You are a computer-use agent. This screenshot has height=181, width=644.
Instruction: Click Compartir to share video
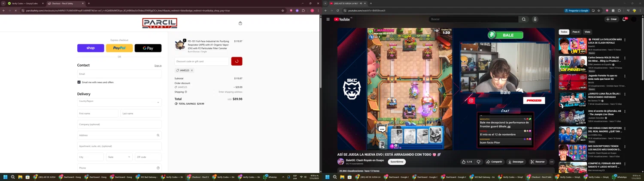pos(494,162)
